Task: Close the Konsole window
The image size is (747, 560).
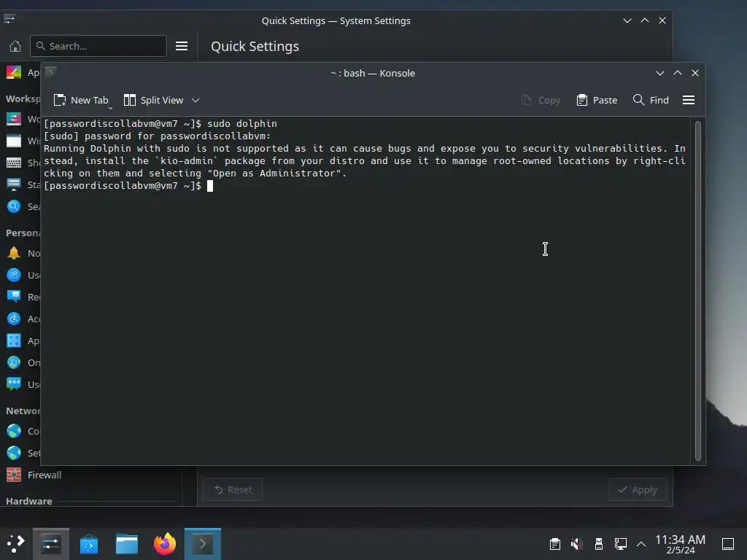Action: [695, 73]
